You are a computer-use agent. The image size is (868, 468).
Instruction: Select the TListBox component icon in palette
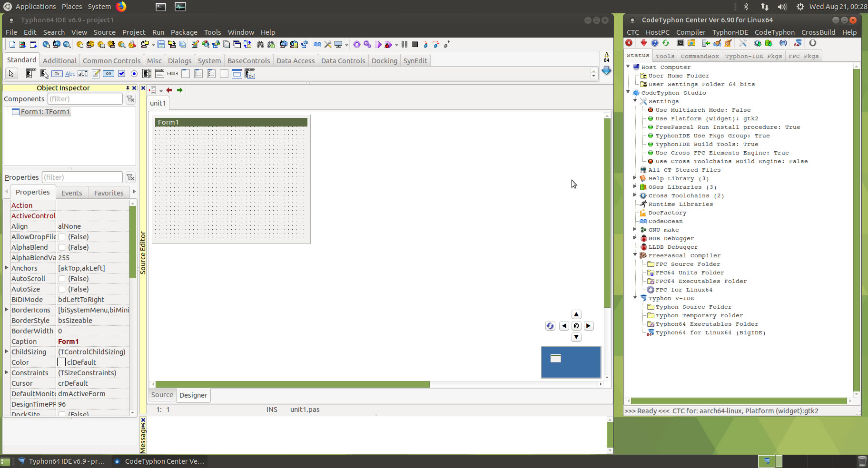coord(147,74)
